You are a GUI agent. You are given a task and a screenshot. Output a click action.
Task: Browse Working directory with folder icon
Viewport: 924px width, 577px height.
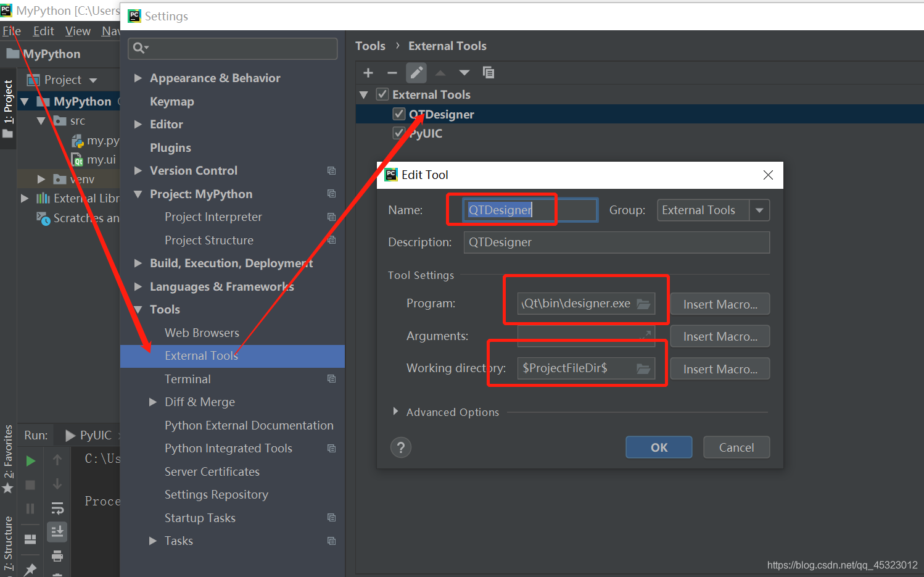[643, 368]
